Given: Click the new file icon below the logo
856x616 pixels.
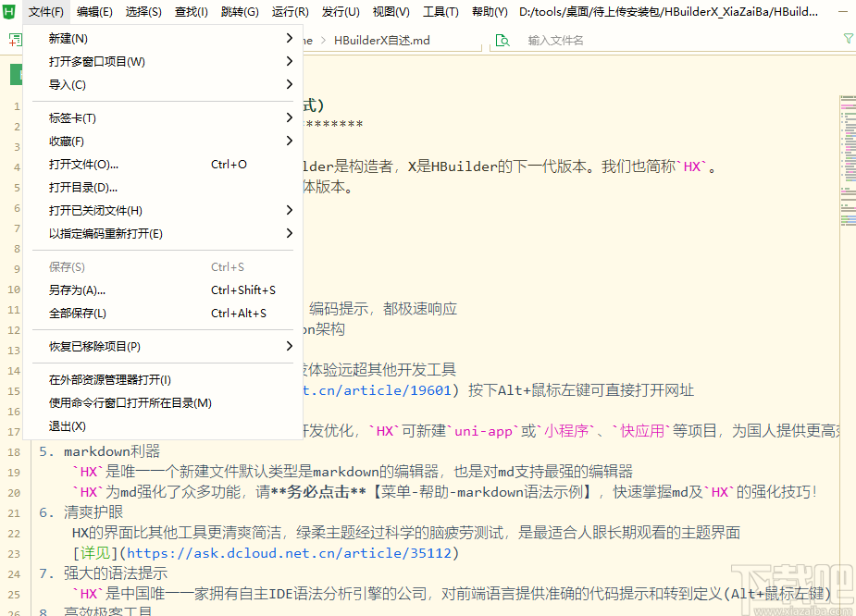Looking at the screenshot, I should [13, 40].
